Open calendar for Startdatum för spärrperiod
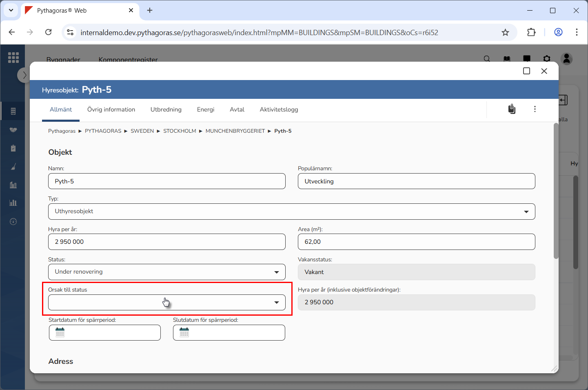 [60, 332]
